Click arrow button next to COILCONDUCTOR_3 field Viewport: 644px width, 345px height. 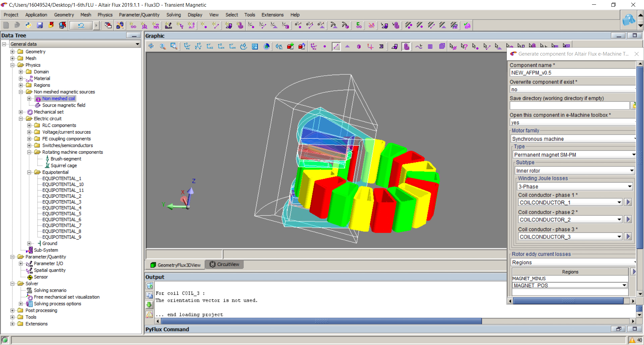tap(628, 236)
